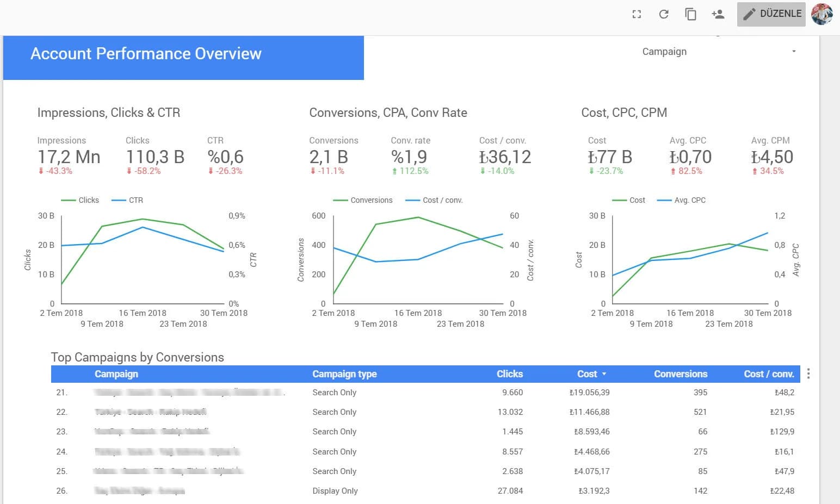This screenshot has height=504, width=840.
Task: Click the Impressions, Clicks & CTR heading
Action: click(x=109, y=113)
